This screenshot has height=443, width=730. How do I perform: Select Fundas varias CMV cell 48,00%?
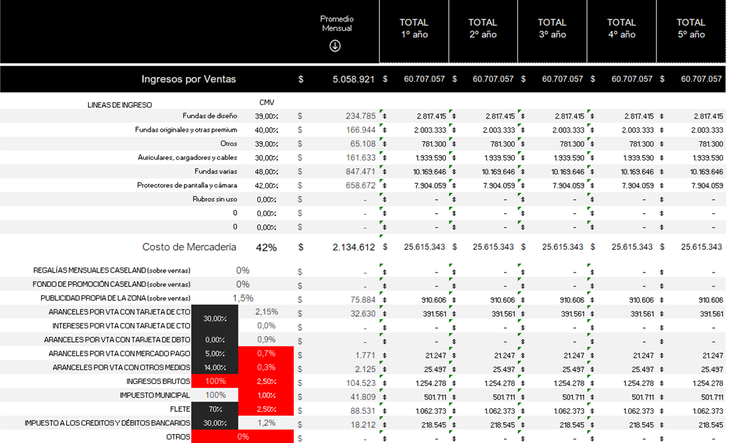tap(266, 171)
